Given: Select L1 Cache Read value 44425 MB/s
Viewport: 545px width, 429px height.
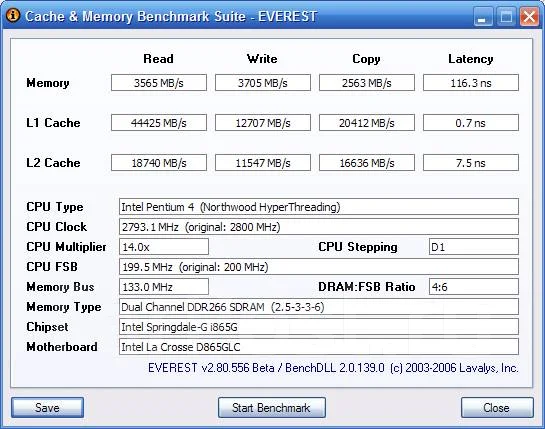Looking at the screenshot, I should [x=159, y=123].
